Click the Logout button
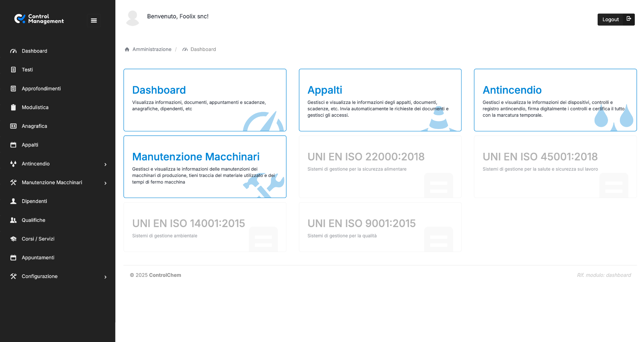Viewport: 644px width, 342px height. 616,20
